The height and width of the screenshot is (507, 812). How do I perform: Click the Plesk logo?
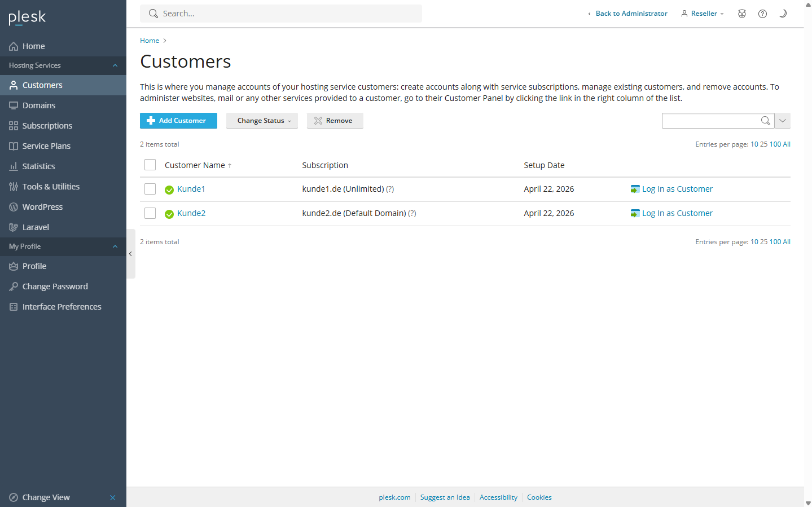[27, 18]
